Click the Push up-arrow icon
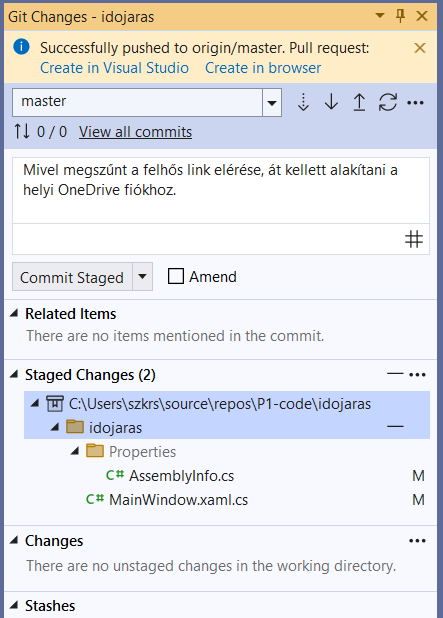Image resolution: width=443 pixels, height=618 pixels. tap(359, 102)
